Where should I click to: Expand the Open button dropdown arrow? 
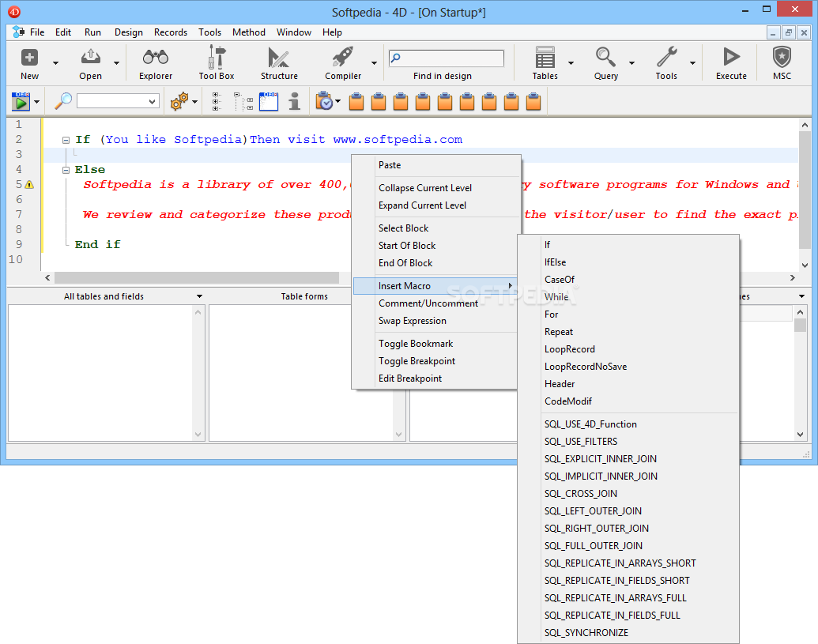[116, 62]
